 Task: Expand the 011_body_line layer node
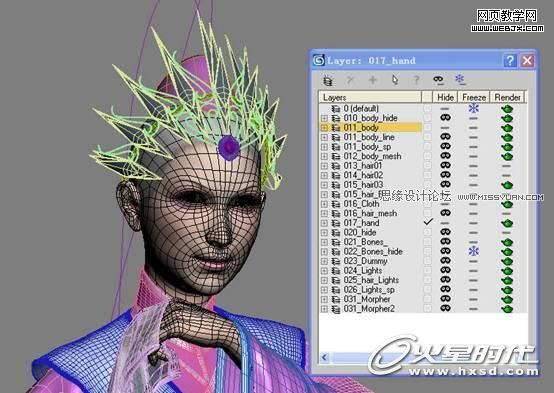tap(324, 137)
